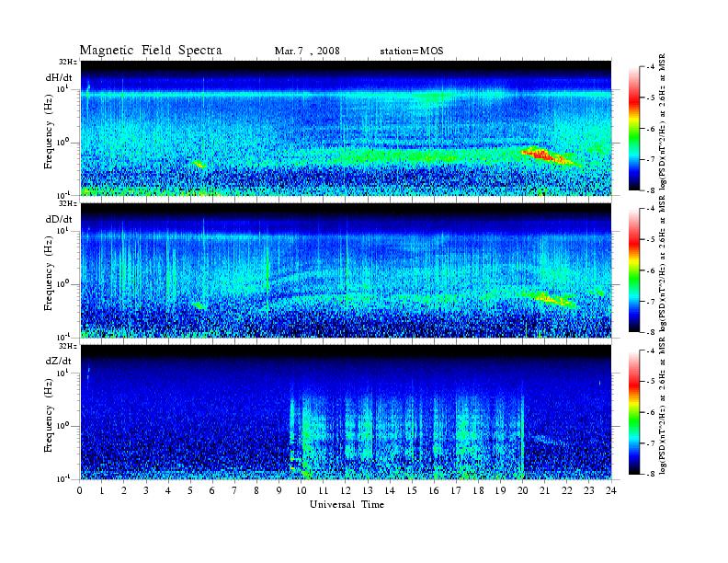
Task: Click hour 7 on the Universal Time axis
Action: [x=234, y=490]
